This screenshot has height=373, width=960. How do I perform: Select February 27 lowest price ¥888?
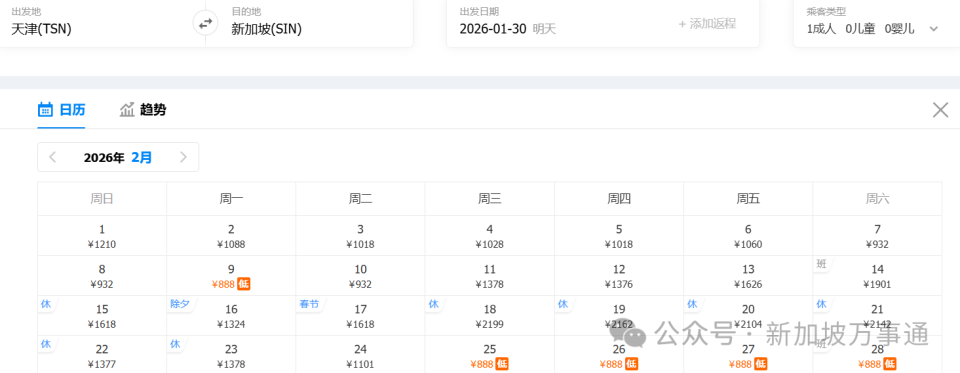pyautogui.click(x=748, y=355)
